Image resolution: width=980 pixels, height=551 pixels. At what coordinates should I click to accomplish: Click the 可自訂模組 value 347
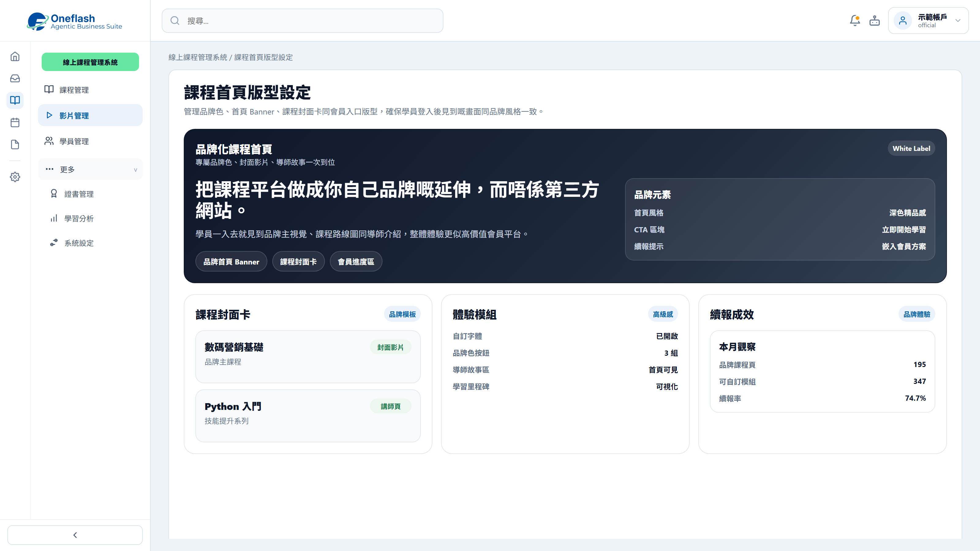(x=919, y=381)
